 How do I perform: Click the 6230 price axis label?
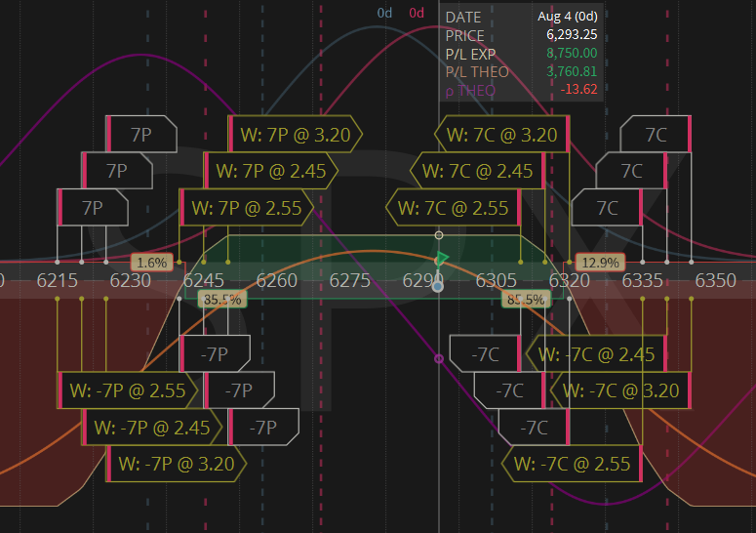coord(130,280)
